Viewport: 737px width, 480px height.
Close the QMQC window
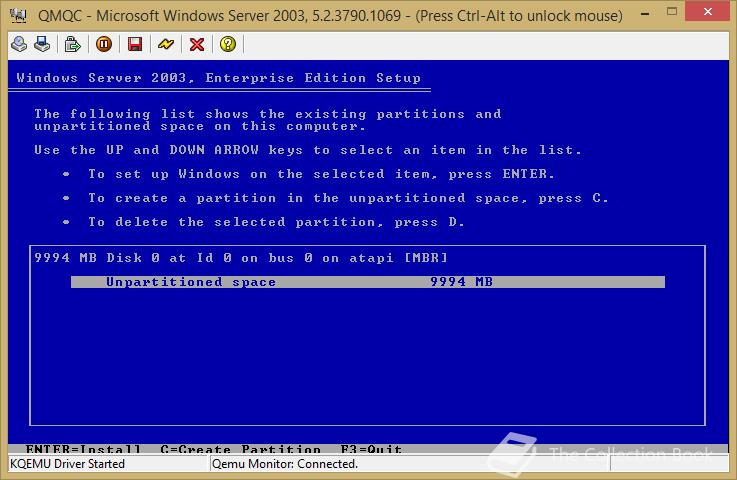click(x=708, y=11)
